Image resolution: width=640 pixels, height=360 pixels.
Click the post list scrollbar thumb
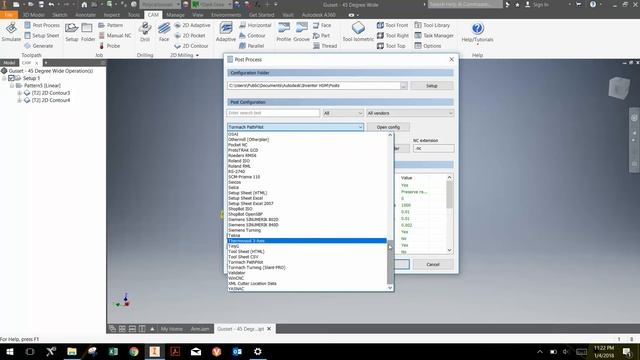[x=390, y=261]
